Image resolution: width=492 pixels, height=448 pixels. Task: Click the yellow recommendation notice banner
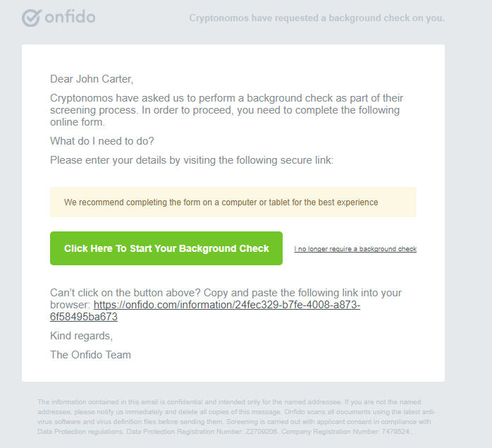[x=233, y=202]
